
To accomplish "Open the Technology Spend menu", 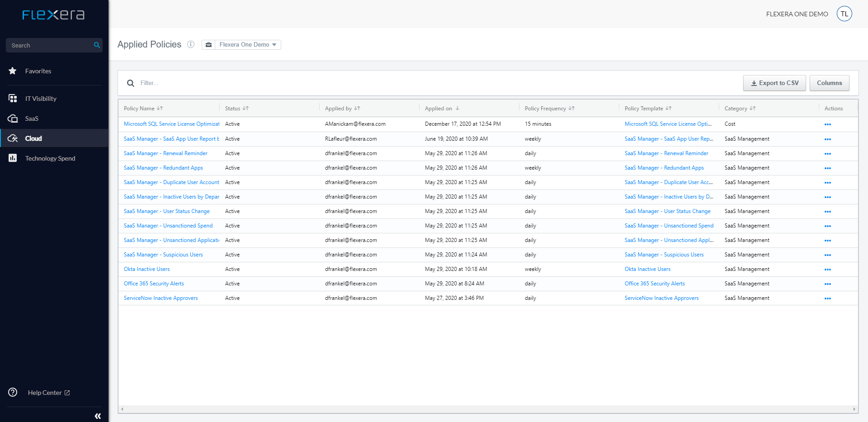I will pos(50,158).
